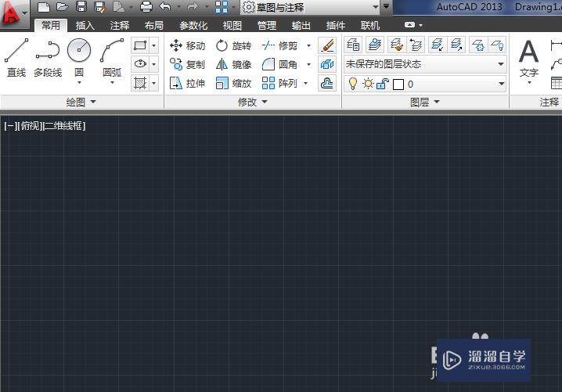Click the Save icon in quick access toolbar
The height and width of the screenshot is (392, 562).
[x=81, y=7]
